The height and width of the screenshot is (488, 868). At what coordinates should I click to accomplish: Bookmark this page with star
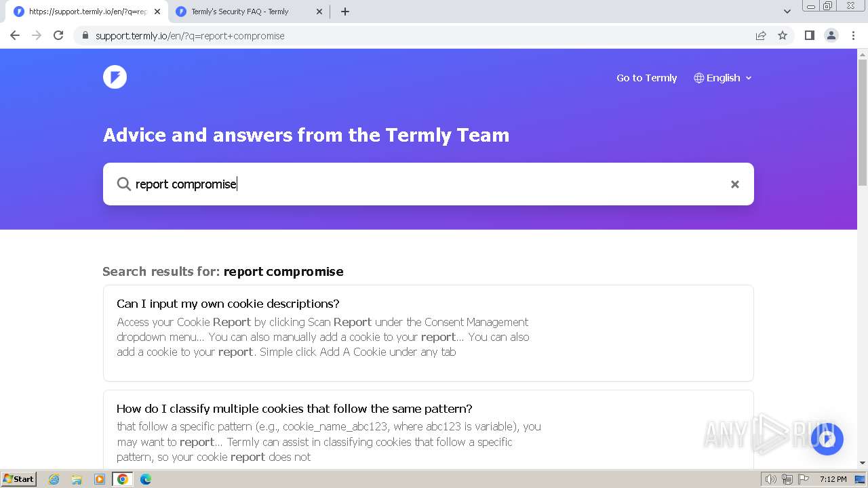pyautogui.click(x=783, y=35)
